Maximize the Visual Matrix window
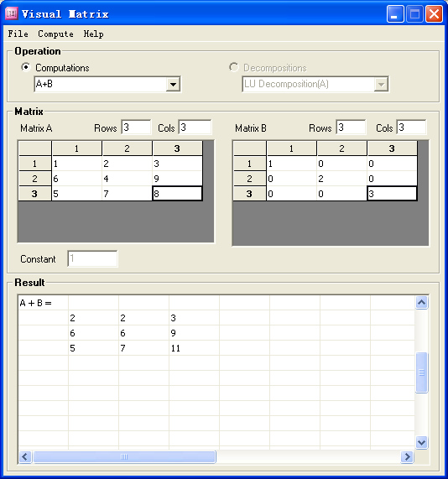 point(414,14)
